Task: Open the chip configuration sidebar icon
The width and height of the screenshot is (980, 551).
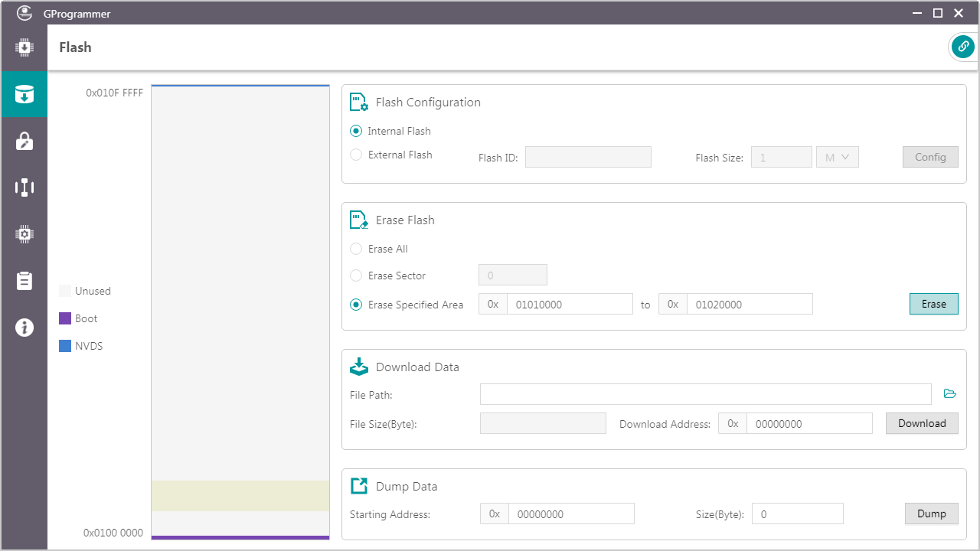Action: point(24,234)
